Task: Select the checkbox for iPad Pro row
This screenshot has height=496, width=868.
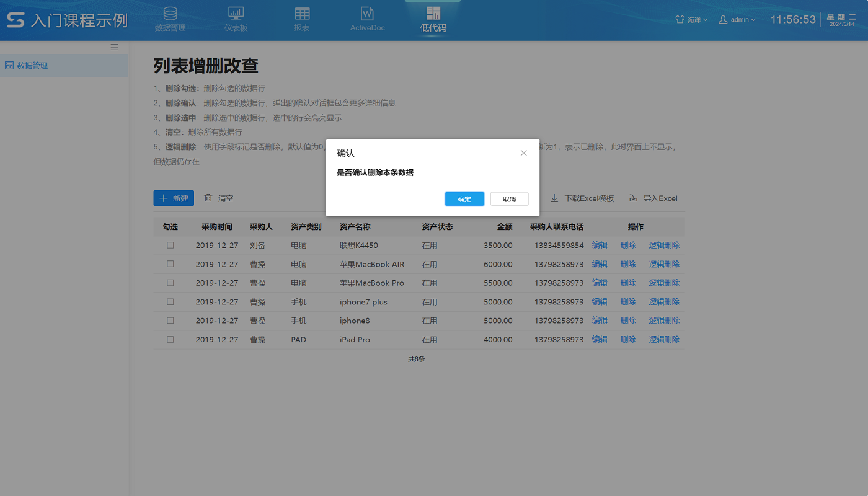Action: pyautogui.click(x=170, y=340)
